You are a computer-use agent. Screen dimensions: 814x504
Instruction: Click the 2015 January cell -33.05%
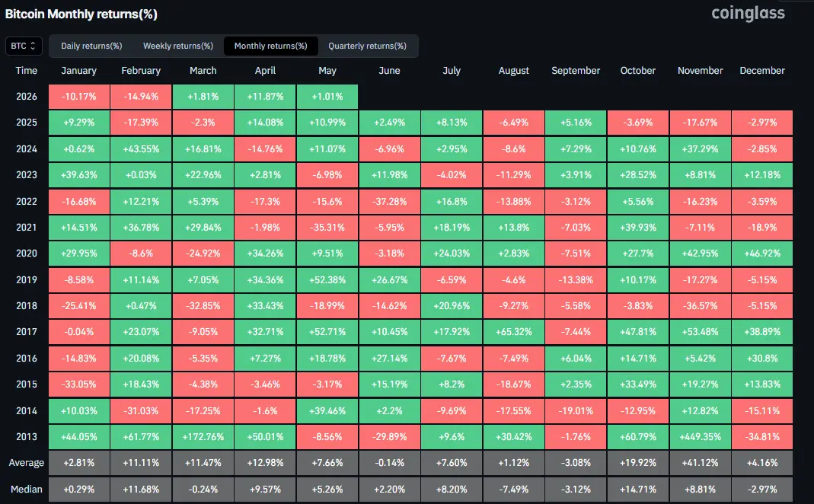(79, 384)
